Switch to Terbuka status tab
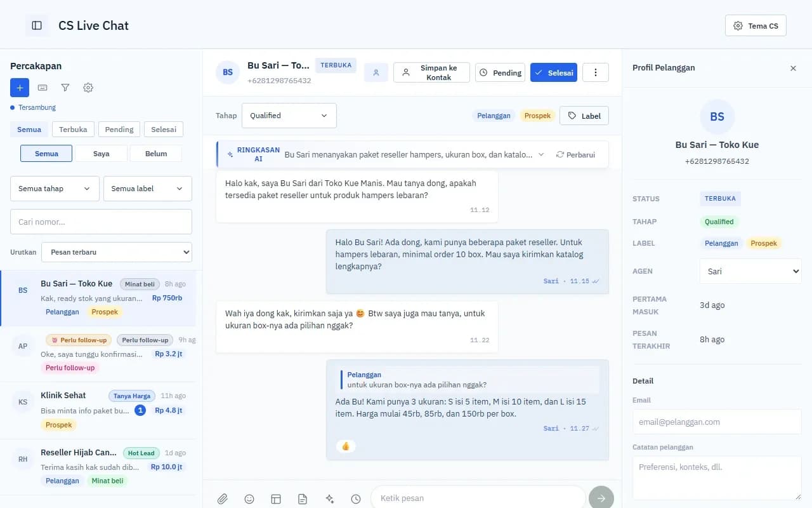This screenshot has height=508, width=812. (73, 130)
